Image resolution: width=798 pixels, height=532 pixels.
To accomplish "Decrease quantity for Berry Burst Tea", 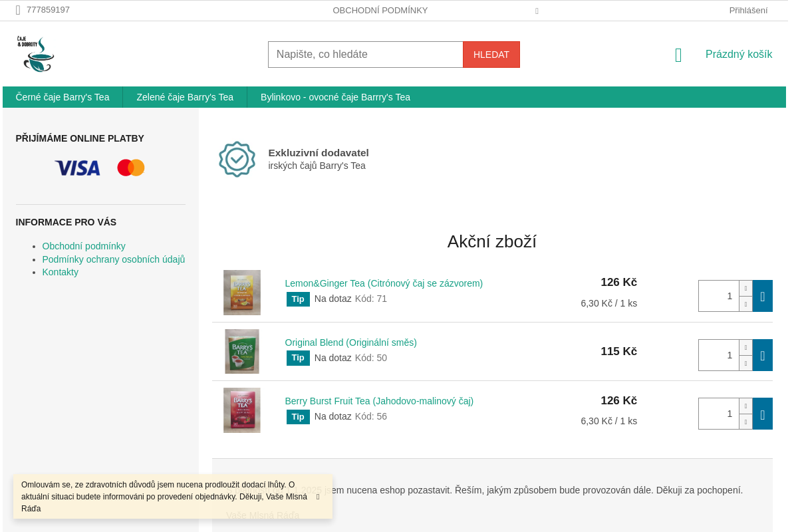I will click(x=745, y=422).
